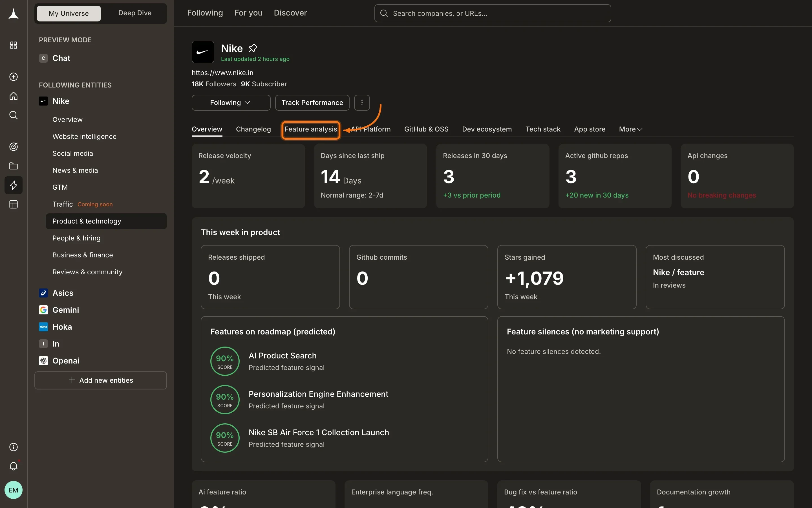The image size is (812, 508).
Task: Select the Tech stack tab
Action: [543, 129]
